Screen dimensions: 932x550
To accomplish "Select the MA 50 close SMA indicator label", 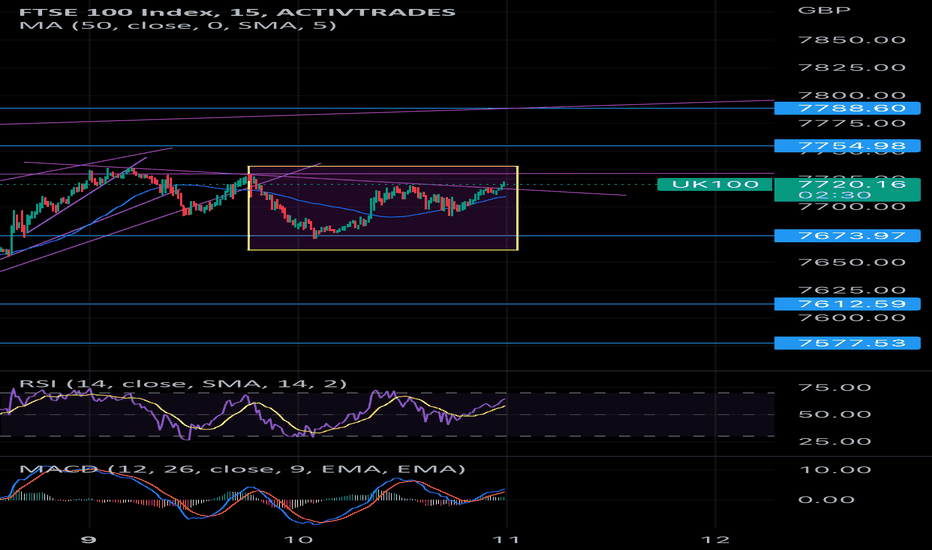I will coord(178,26).
